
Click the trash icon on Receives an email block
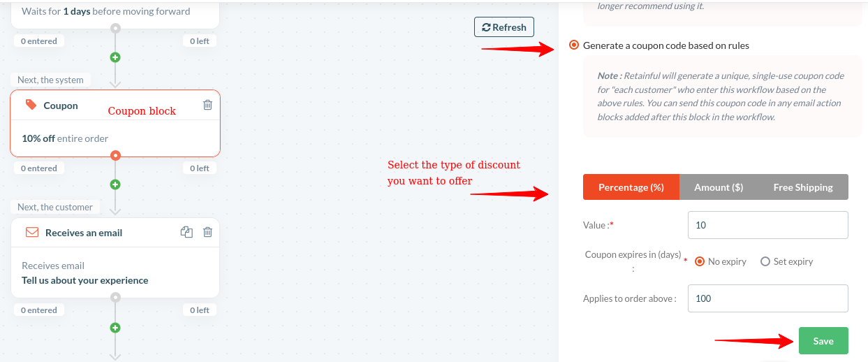click(x=207, y=232)
